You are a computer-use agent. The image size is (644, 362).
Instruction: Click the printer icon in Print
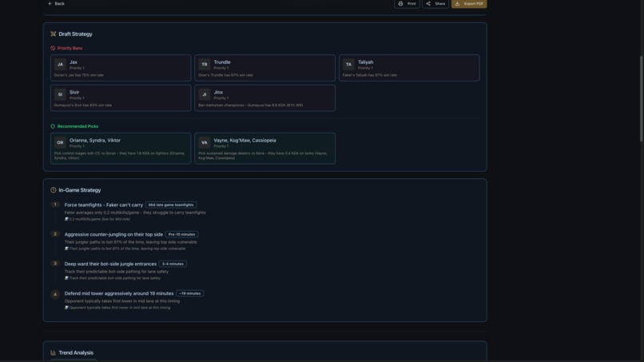[400, 4]
